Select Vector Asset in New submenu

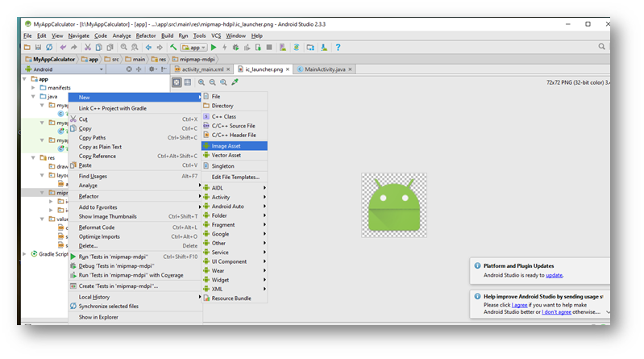235,155
